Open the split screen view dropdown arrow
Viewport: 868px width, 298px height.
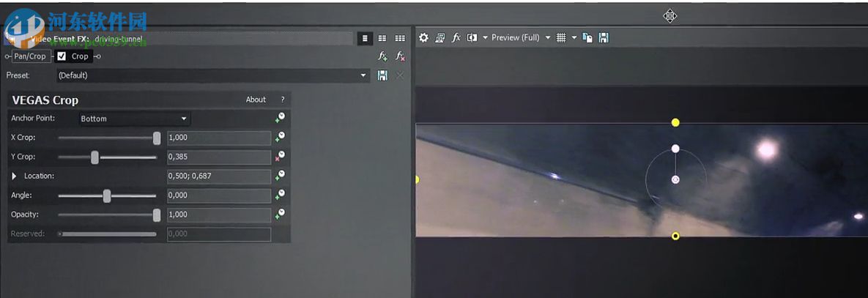pos(485,37)
